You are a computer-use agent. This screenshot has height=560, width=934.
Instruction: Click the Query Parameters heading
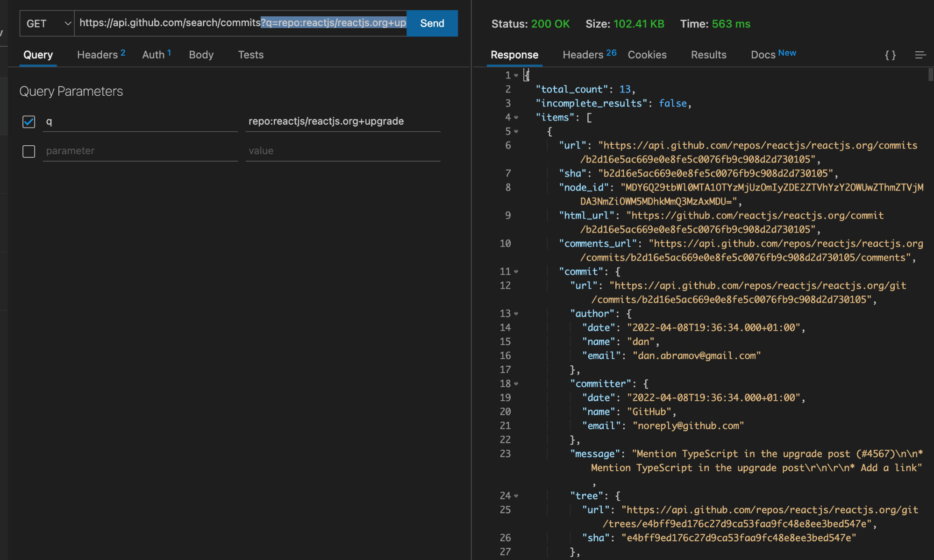pyautogui.click(x=71, y=91)
